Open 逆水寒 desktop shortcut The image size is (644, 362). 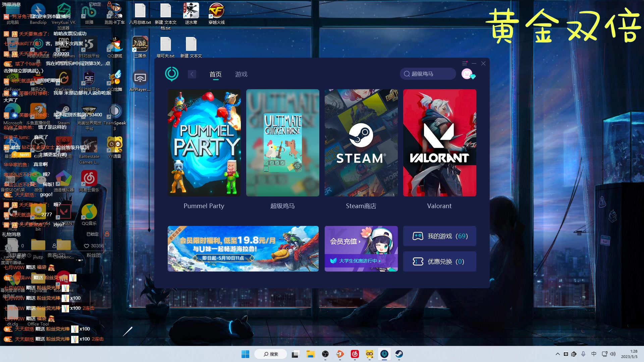coord(191,14)
